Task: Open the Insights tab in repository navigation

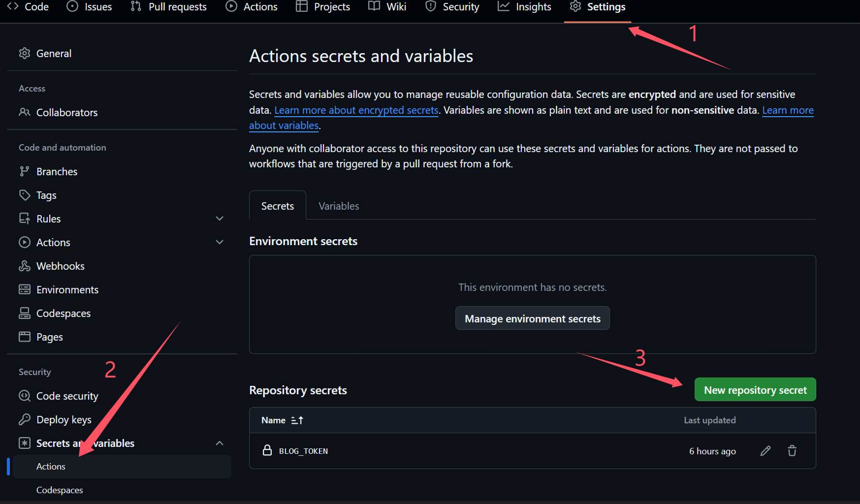Action: [x=525, y=7]
